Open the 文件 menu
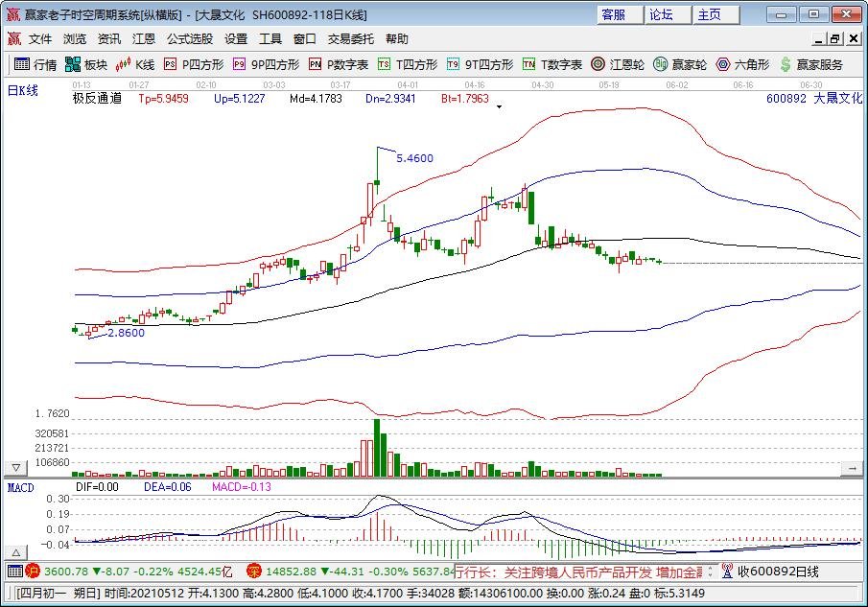 click(x=40, y=38)
